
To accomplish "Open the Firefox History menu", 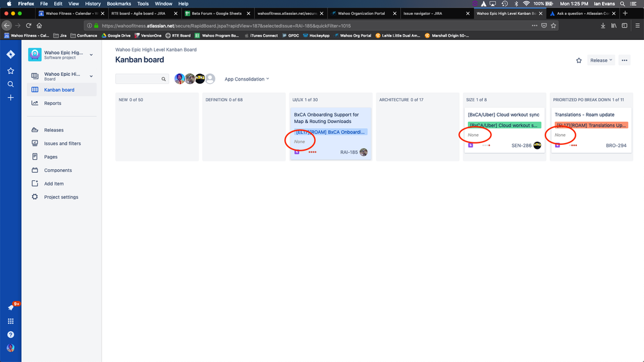I will [92, 4].
